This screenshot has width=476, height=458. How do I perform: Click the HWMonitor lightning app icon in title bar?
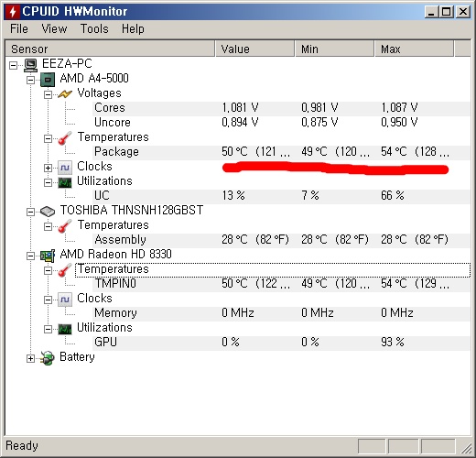pos(13,12)
